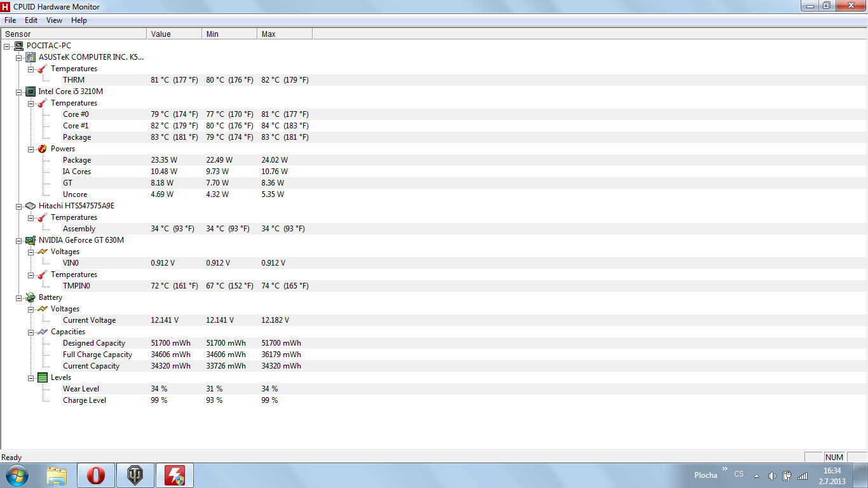Viewport: 868px width, 488px height.
Task: Click the speaker volume tray icon
Action: pyautogui.click(x=772, y=476)
